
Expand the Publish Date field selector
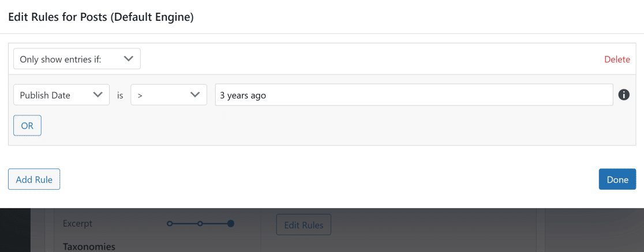point(62,95)
